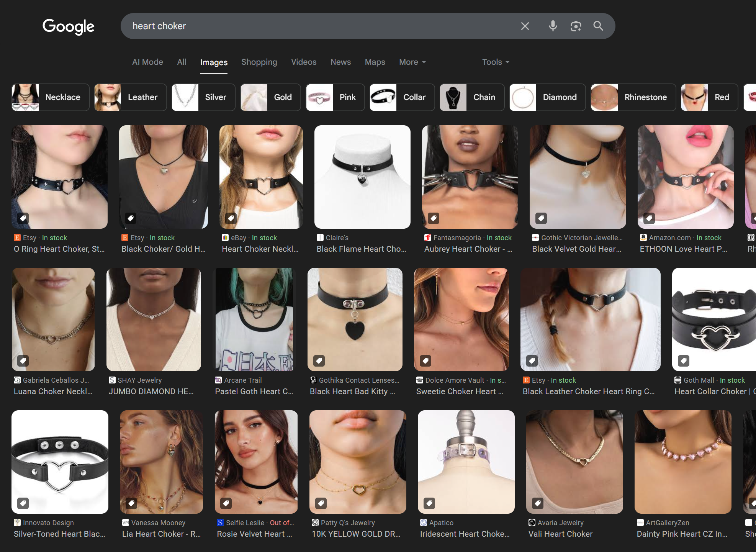
Task: Go to the Google logo homepage
Action: coord(68,26)
